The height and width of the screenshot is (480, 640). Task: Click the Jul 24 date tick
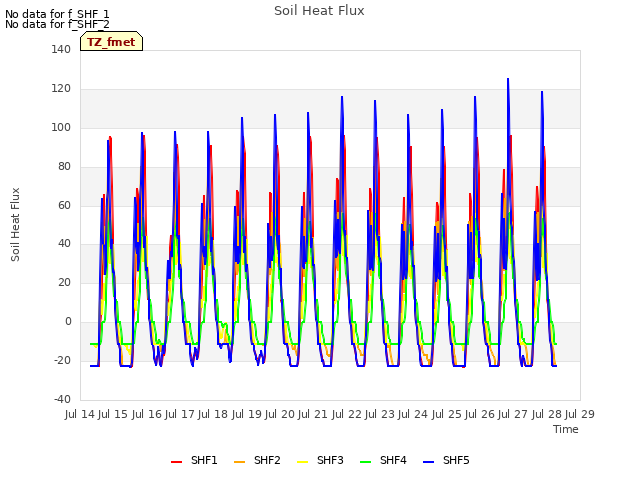point(413,414)
